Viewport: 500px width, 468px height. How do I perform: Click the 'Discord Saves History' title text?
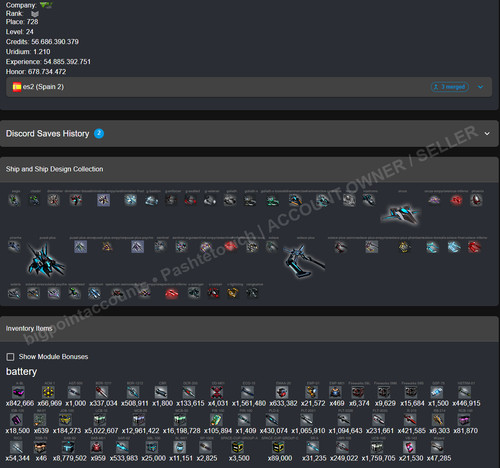point(48,134)
